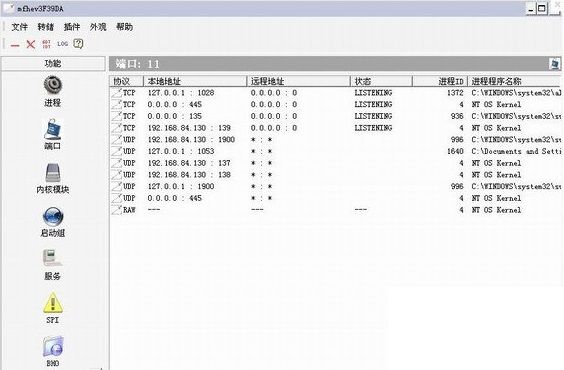Image resolution: width=564 pixels, height=370 pixels.
Task: Select UDP row 192.168.84.130 : 1900
Action: [336, 140]
